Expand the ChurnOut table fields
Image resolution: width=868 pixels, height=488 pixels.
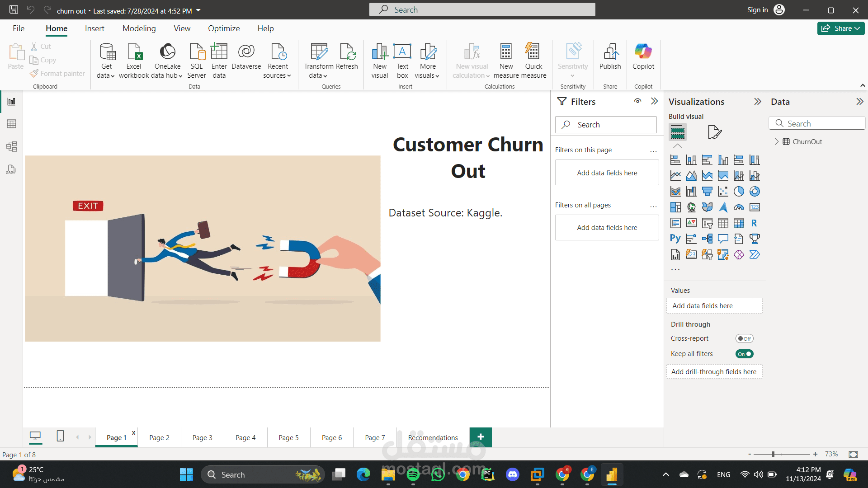pyautogui.click(x=777, y=141)
